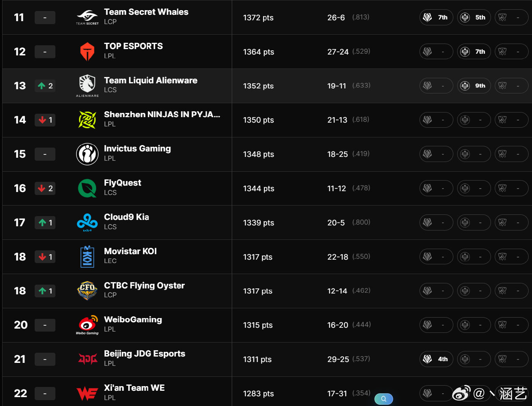Screen dimensions: 532x406
Task: Open Beijing JDG Esports team name
Action: pos(145,354)
